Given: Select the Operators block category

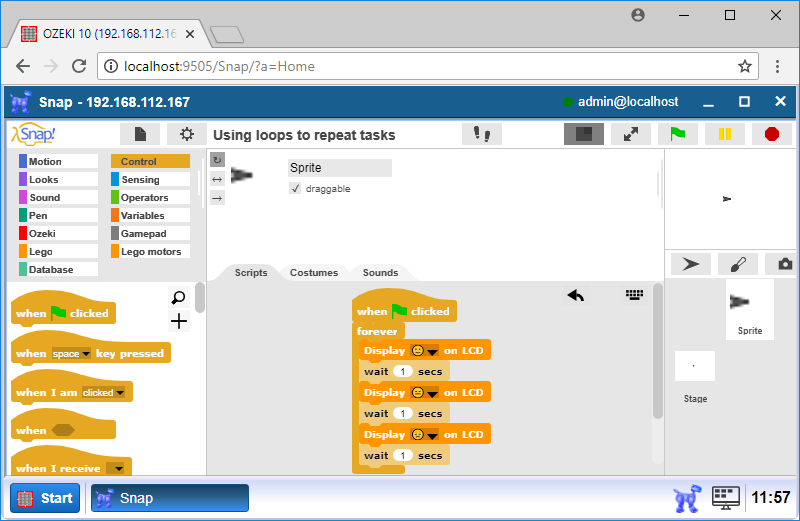Looking at the screenshot, I should (x=151, y=197).
